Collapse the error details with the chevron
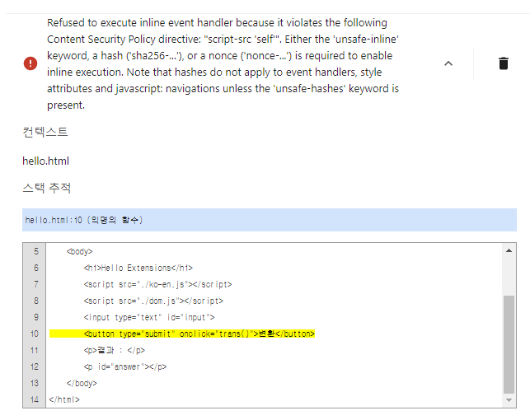The image size is (530, 420). click(x=448, y=63)
